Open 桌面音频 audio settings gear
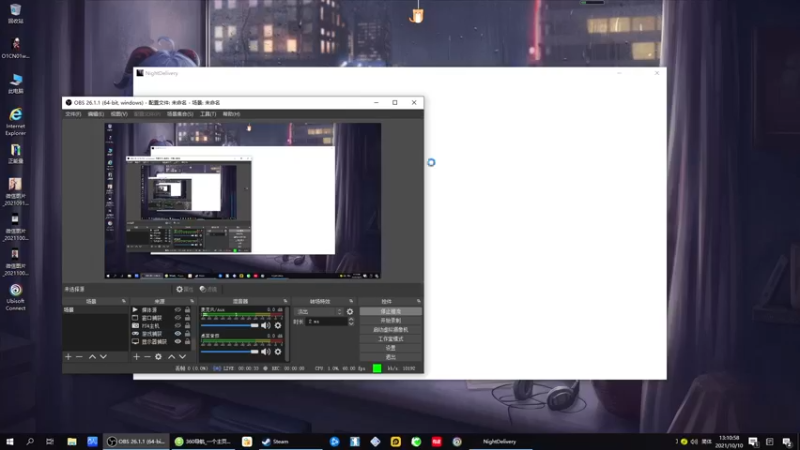The width and height of the screenshot is (800, 450). [x=278, y=352]
